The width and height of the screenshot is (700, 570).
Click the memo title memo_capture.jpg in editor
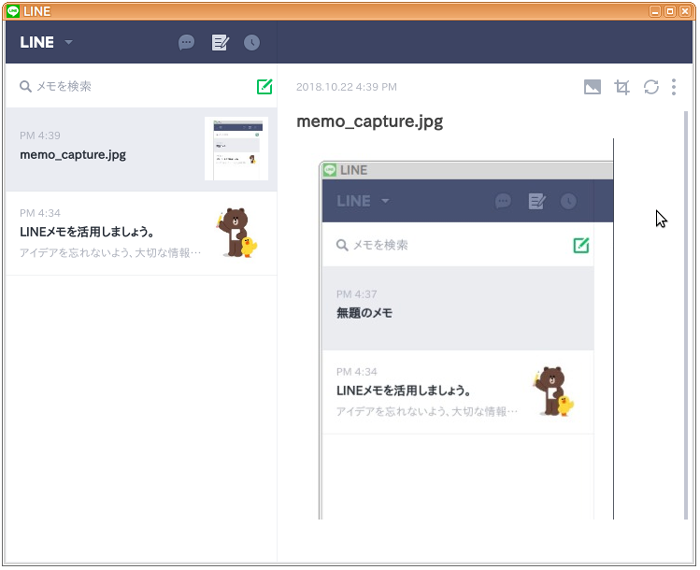click(370, 121)
